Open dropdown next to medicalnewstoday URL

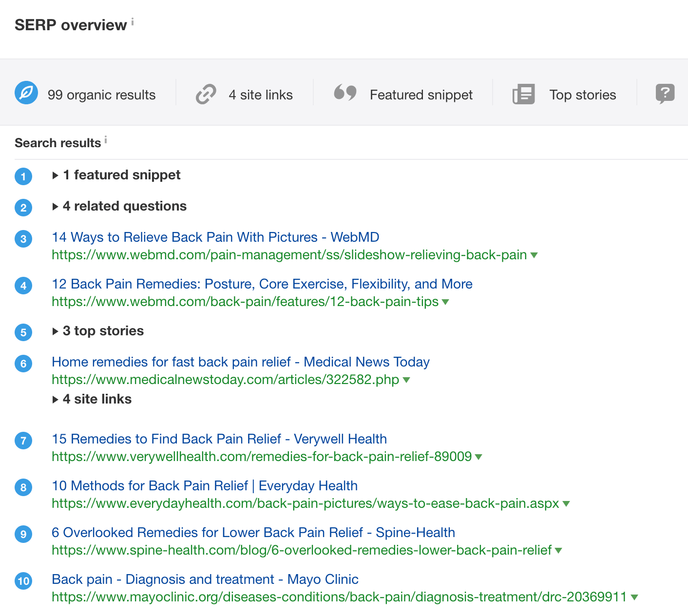(406, 380)
